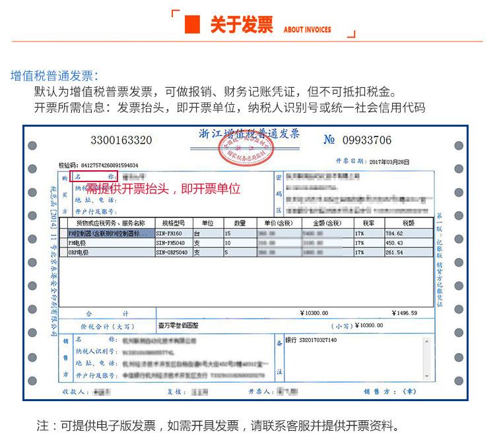Click the total tax ¥1496.59
The height and width of the screenshot is (448, 495).
click(x=405, y=313)
